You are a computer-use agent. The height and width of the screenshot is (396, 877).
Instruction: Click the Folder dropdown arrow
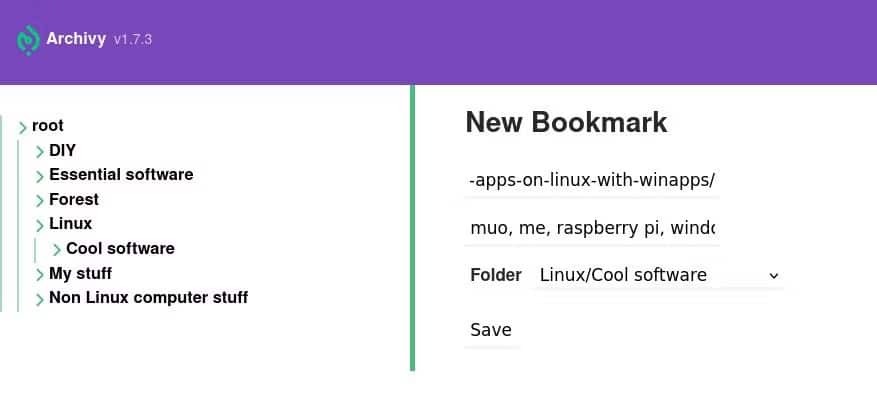point(774,276)
